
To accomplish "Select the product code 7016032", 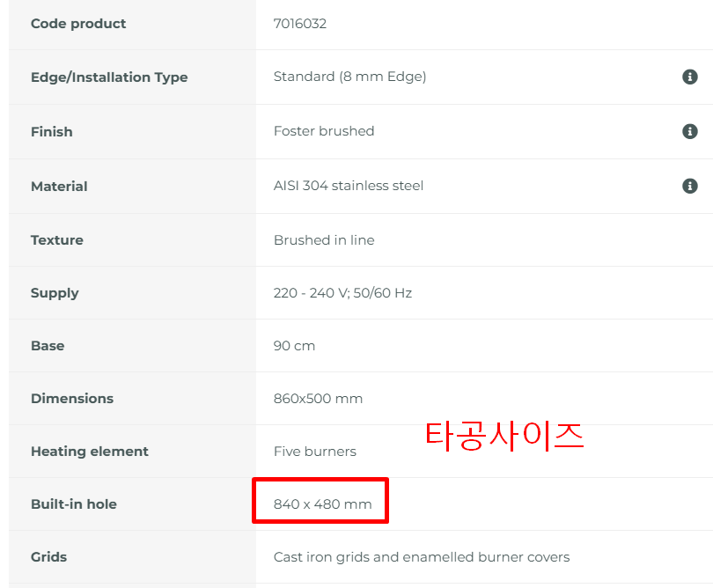I will 300,24.
